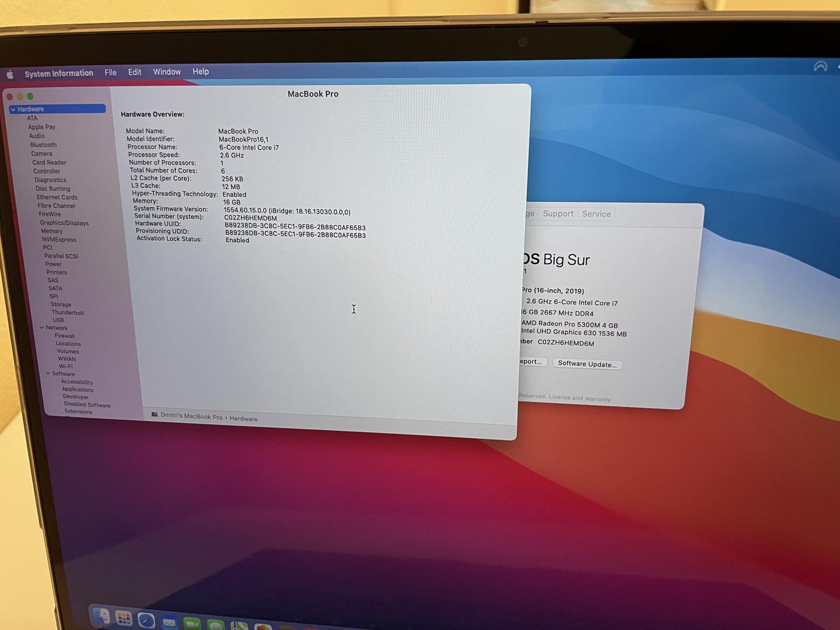The image size is (840, 630).
Task: Select Controller in the sidebar
Action: coord(47,171)
